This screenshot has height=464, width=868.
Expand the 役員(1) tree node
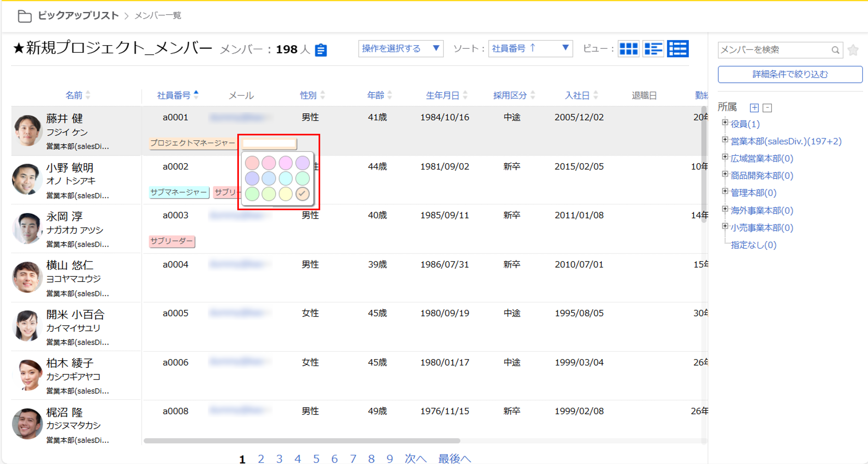point(725,122)
